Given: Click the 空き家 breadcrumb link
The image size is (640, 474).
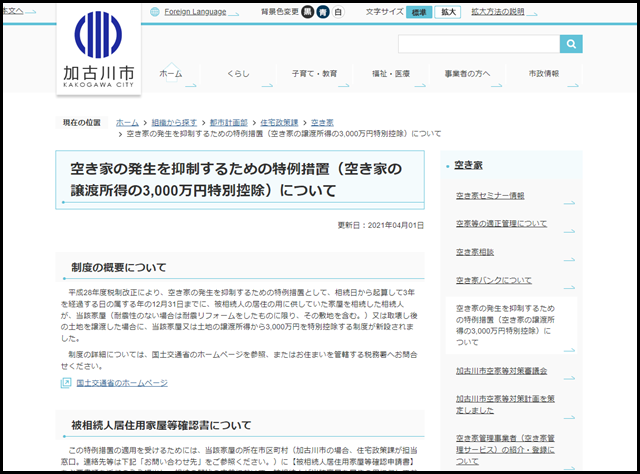Looking at the screenshot, I should pyautogui.click(x=322, y=122).
